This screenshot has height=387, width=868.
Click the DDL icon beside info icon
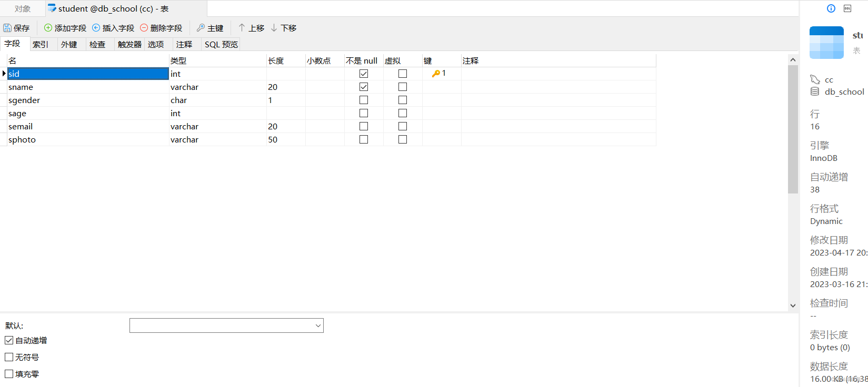(847, 8)
